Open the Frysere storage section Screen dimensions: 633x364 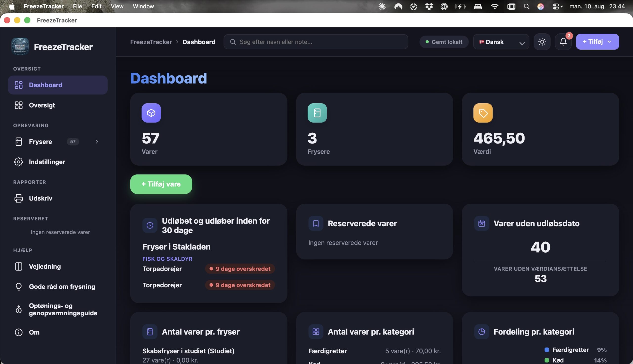click(58, 142)
